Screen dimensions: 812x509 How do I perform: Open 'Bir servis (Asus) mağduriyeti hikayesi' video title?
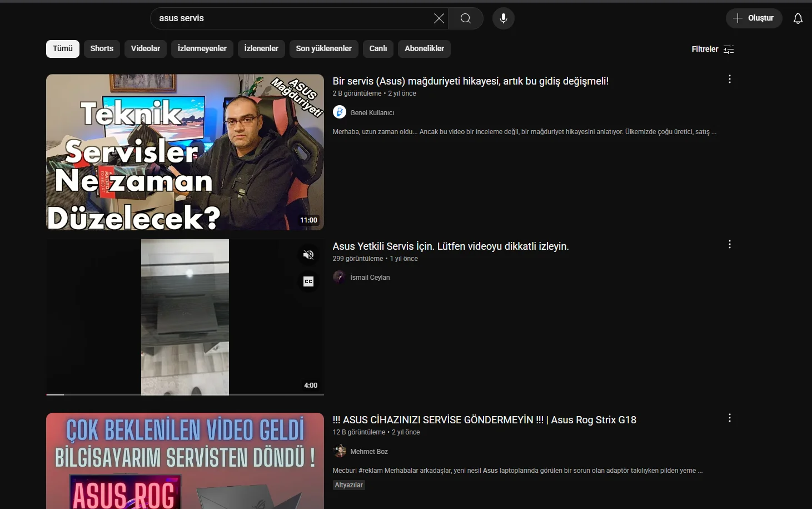pyautogui.click(x=471, y=81)
